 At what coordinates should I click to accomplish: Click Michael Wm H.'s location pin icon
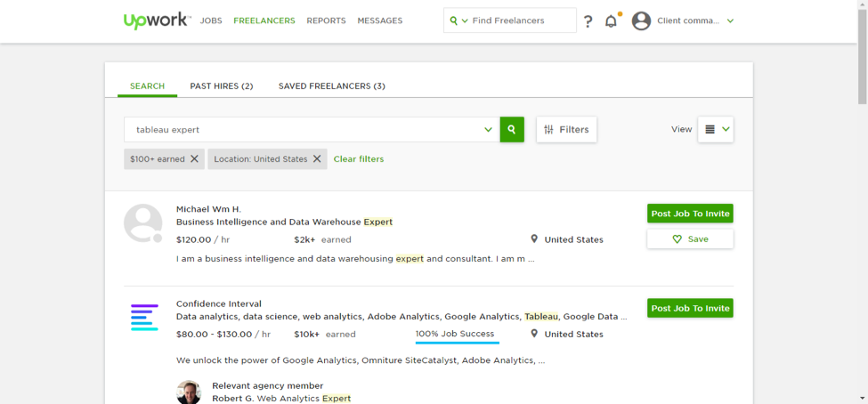click(x=534, y=239)
